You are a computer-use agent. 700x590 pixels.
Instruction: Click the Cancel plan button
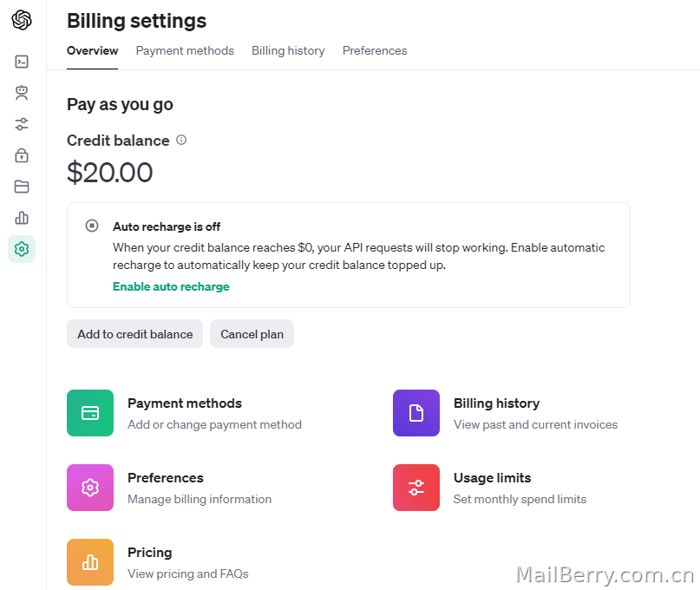click(252, 334)
